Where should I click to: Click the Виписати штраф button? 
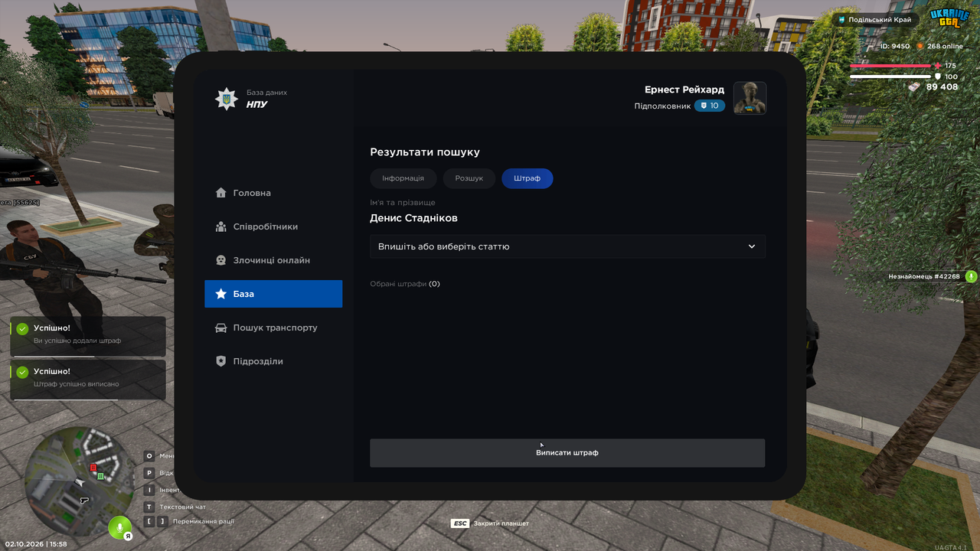coord(567,453)
